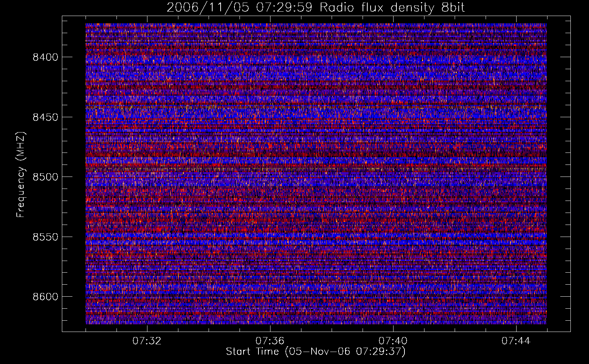The height and width of the screenshot is (364, 589).
Task: Select the 8600 frequency axis label
Action: pos(45,297)
